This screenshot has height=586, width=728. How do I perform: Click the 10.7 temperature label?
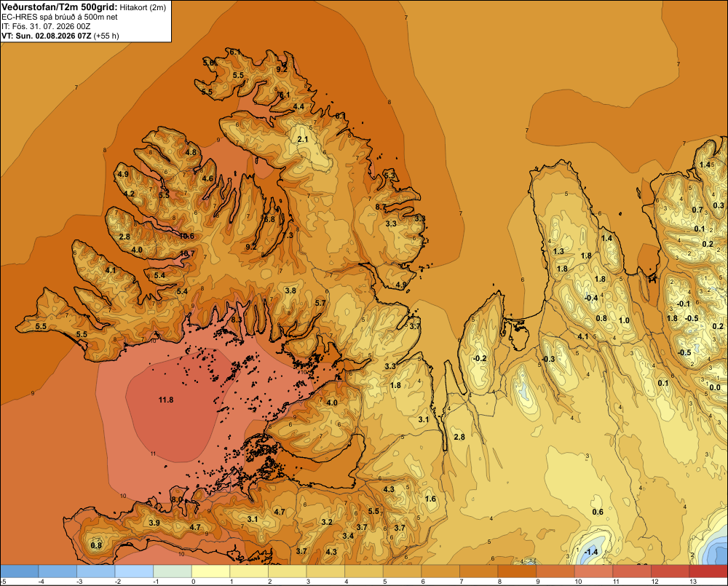coord(187,253)
